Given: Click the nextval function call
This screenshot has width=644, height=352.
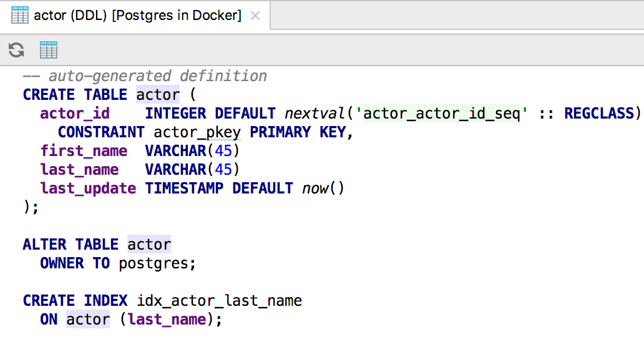Looking at the screenshot, I should coord(315,114).
